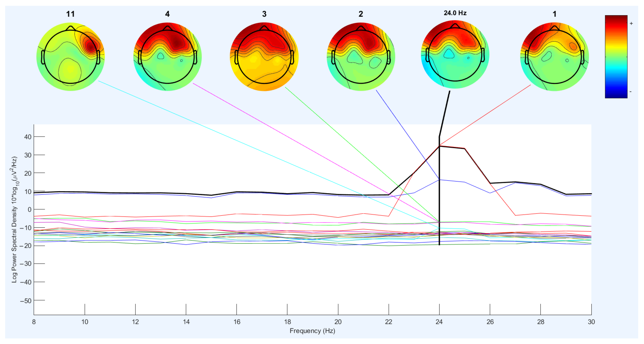Open the component 2 head plot
The height and width of the screenshot is (344, 644).
click(361, 57)
